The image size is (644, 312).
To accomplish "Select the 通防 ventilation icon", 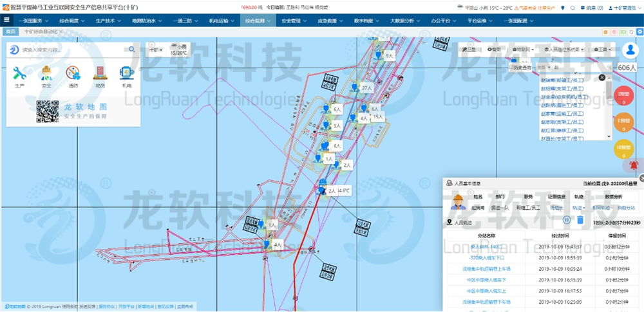I will click(73, 73).
